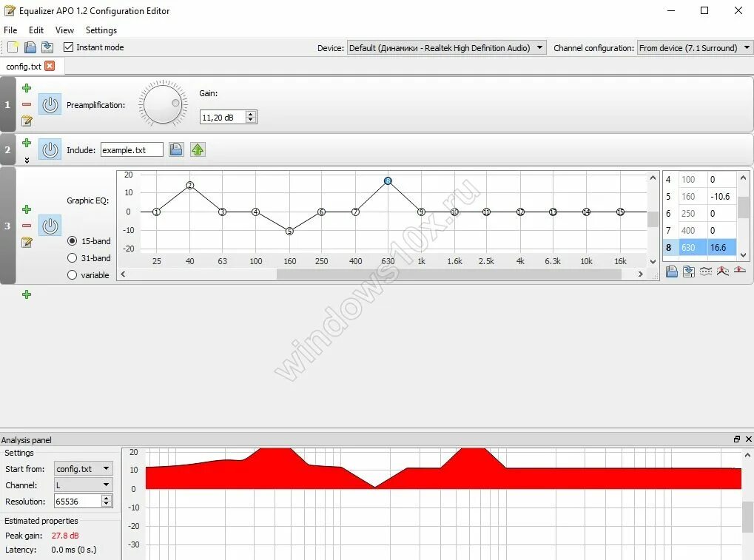Toggle power for Preamplification filter
Screen dimensions: 754x560
point(50,104)
